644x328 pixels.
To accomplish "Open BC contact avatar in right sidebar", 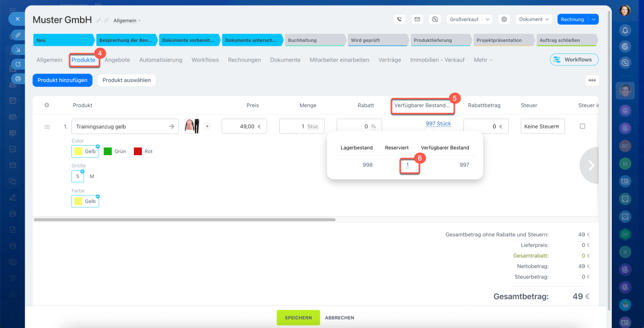I will click(625, 145).
